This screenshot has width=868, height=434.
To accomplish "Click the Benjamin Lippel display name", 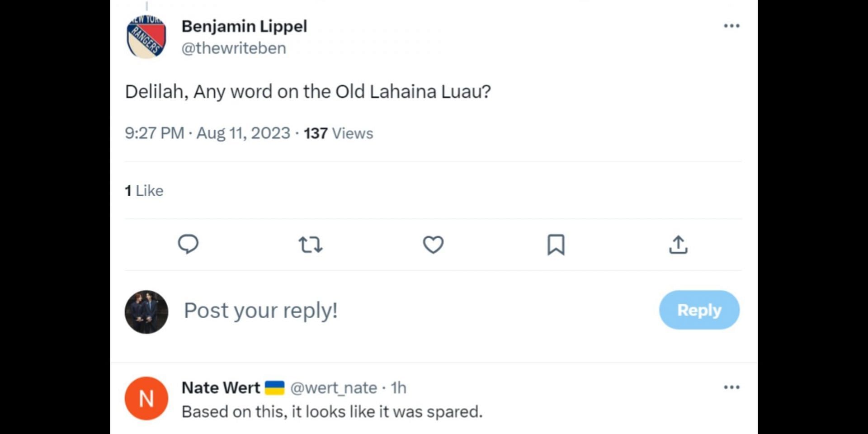I will coord(244,26).
